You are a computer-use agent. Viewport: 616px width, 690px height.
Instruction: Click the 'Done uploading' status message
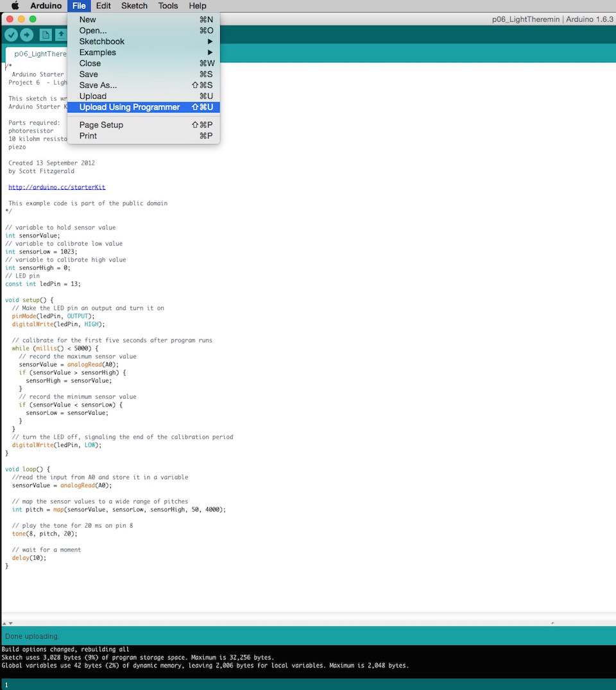(31, 636)
